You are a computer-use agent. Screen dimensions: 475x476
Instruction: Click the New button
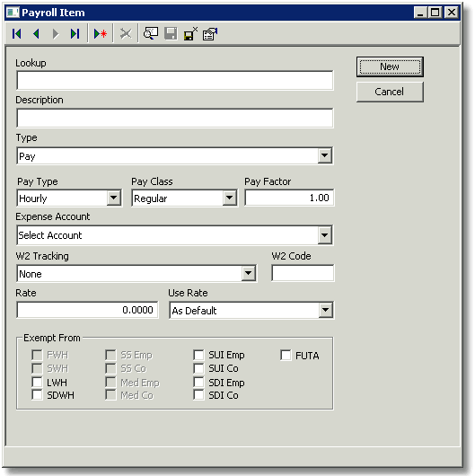(x=390, y=66)
